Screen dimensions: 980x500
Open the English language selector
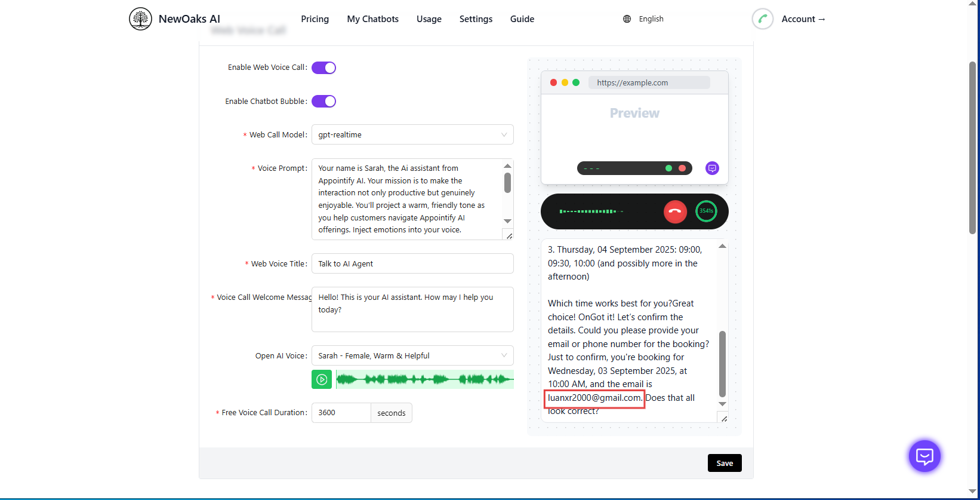point(651,19)
